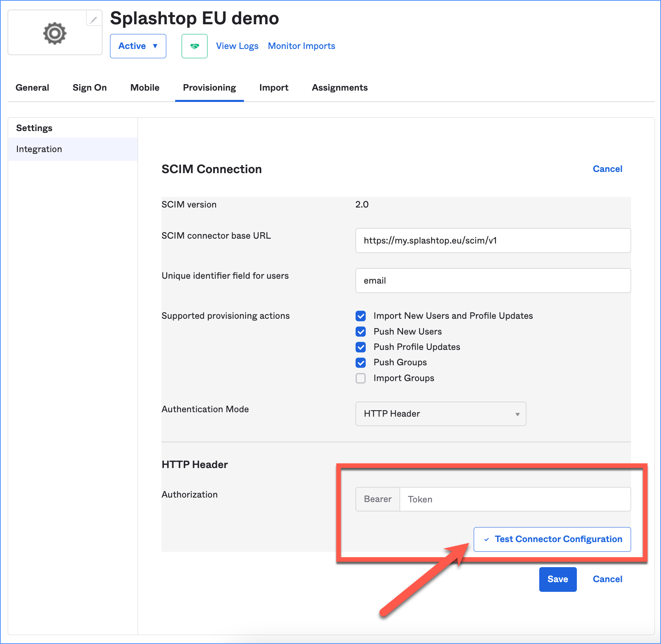Switch to the Assignments tab
The width and height of the screenshot is (661, 644).
[x=340, y=88]
